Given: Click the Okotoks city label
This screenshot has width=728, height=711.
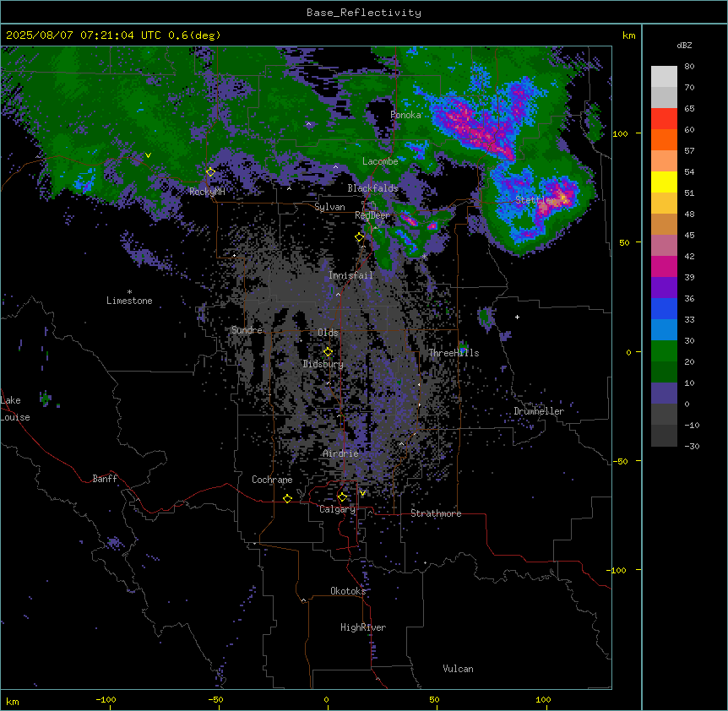Looking at the screenshot, I should (x=348, y=591).
